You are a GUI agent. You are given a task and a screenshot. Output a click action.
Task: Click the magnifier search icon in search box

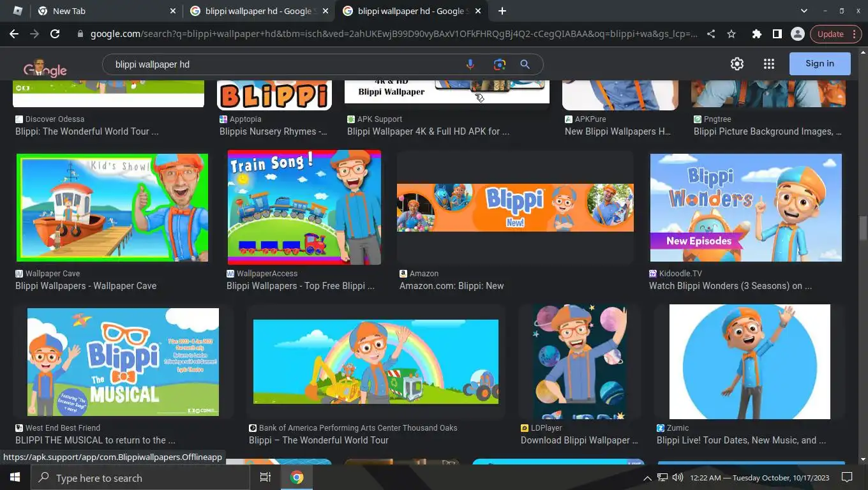(525, 64)
